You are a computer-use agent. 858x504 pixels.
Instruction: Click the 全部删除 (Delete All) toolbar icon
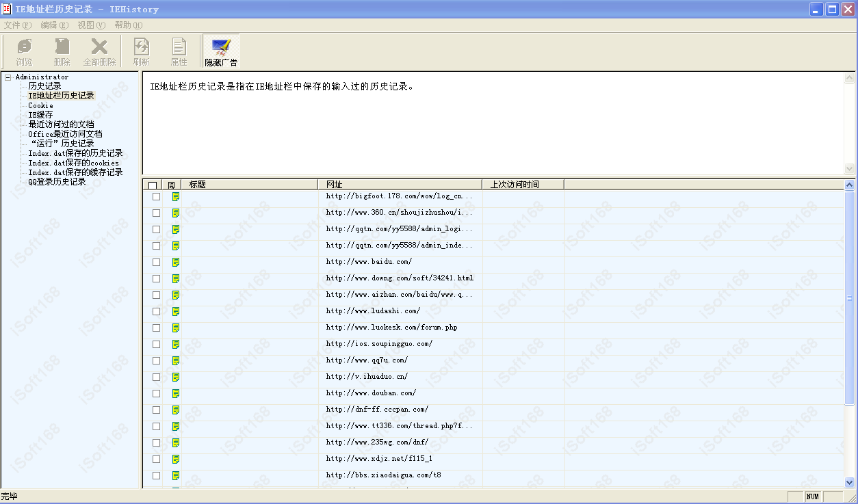(100, 51)
